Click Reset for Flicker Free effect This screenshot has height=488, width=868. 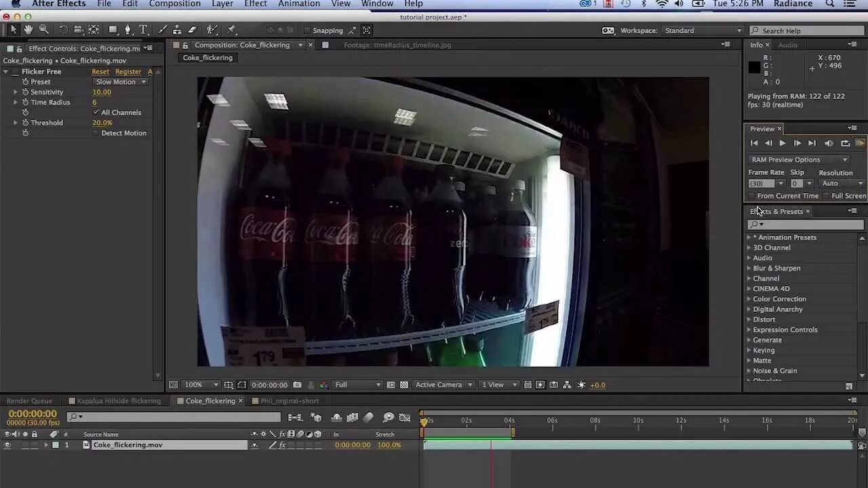(x=100, y=71)
